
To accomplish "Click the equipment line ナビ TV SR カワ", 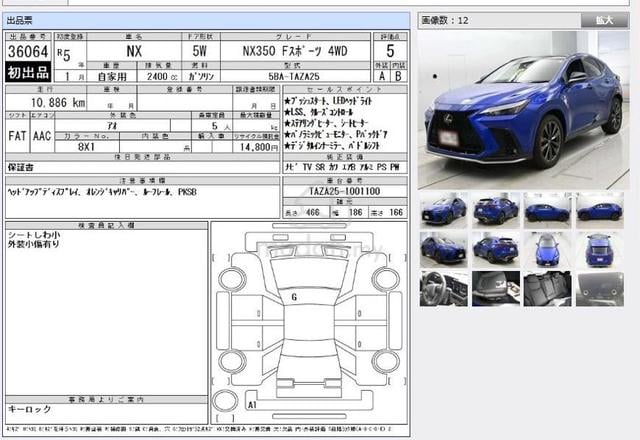I will [342, 167].
